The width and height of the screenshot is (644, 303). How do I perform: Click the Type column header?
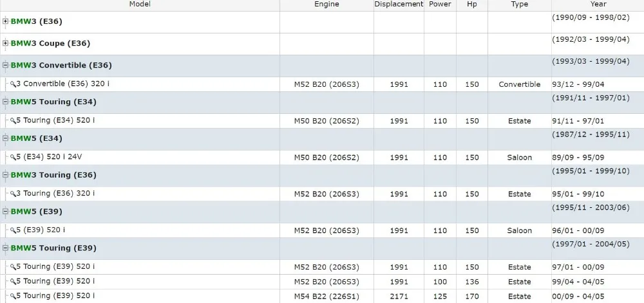tap(520, 4)
